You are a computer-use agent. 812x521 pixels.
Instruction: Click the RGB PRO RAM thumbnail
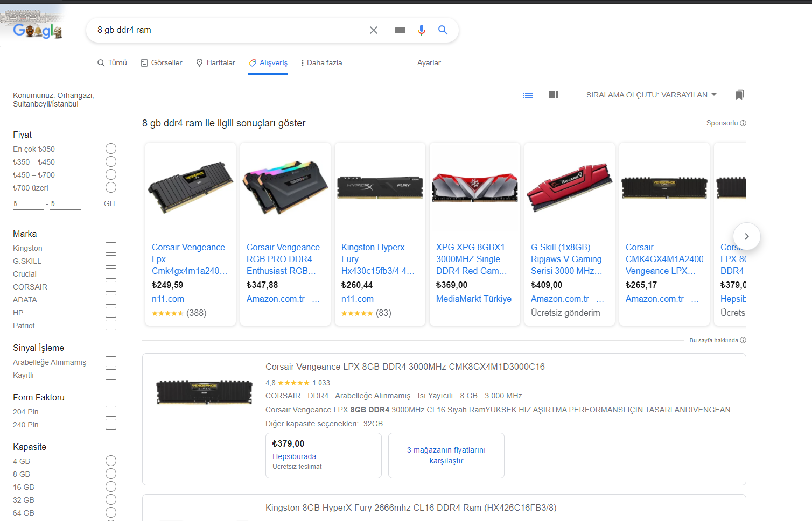(285, 187)
